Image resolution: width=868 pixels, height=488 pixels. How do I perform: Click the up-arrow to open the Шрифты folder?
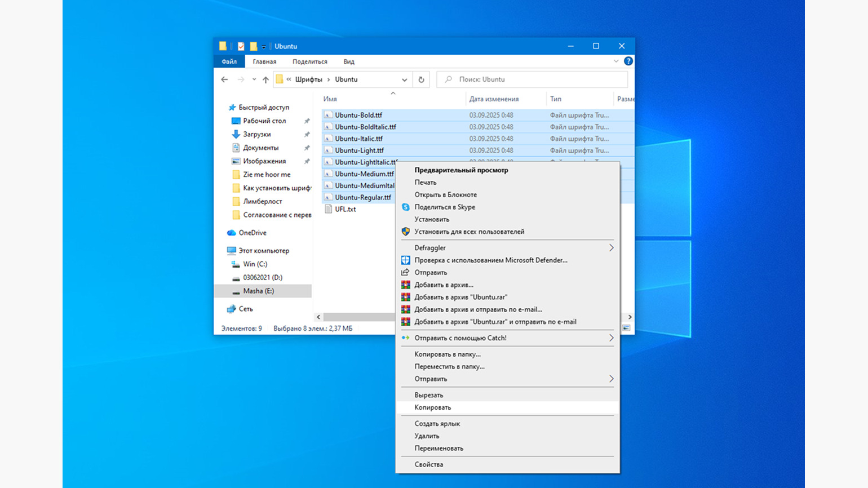(x=265, y=79)
